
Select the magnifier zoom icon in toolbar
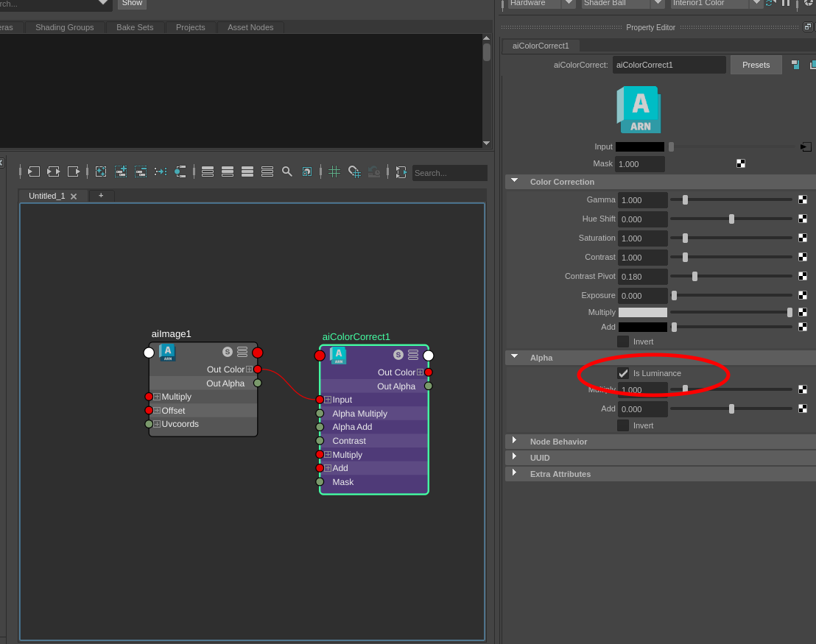pos(287,171)
